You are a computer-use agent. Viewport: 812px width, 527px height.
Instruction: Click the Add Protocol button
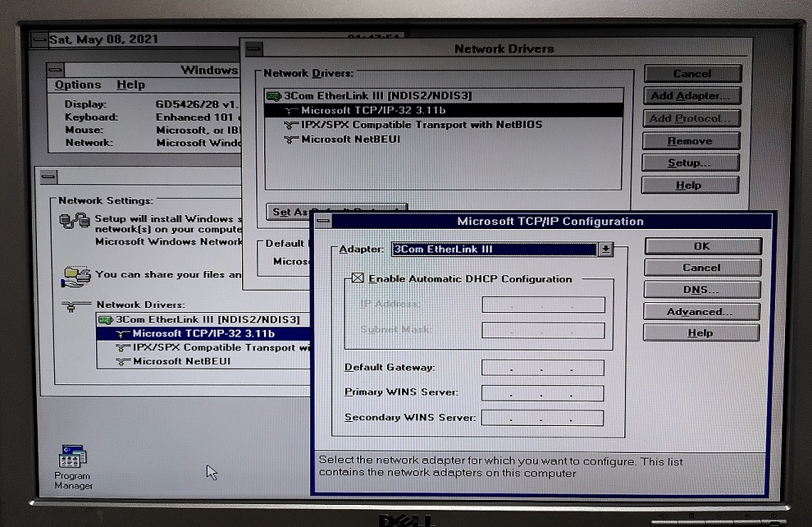click(691, 118)
